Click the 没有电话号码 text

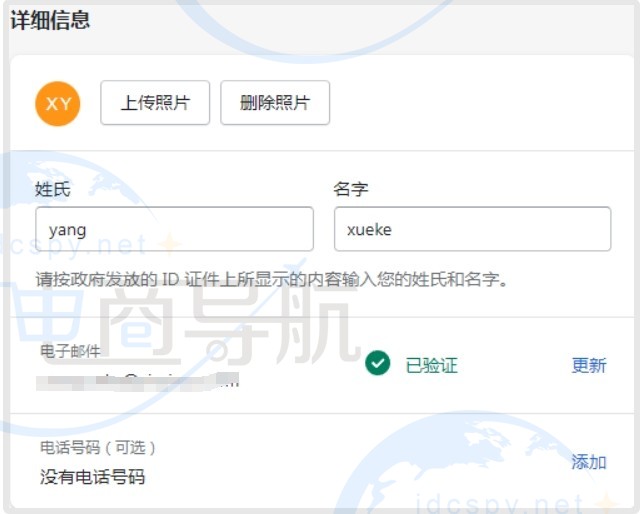[92, 477]
